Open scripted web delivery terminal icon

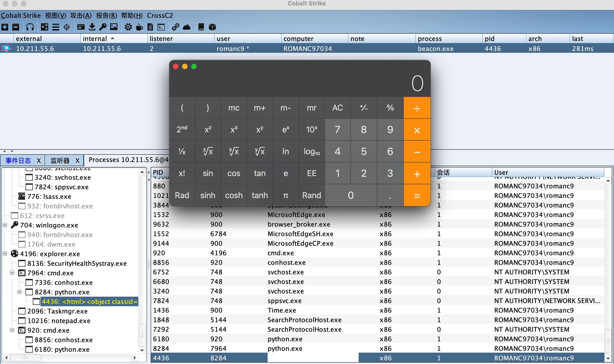click(x=161, y=27)
